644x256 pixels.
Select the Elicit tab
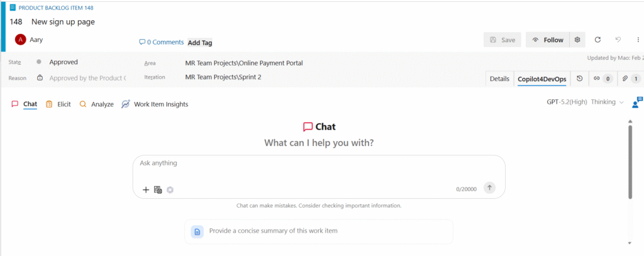(x=58, y=104)
